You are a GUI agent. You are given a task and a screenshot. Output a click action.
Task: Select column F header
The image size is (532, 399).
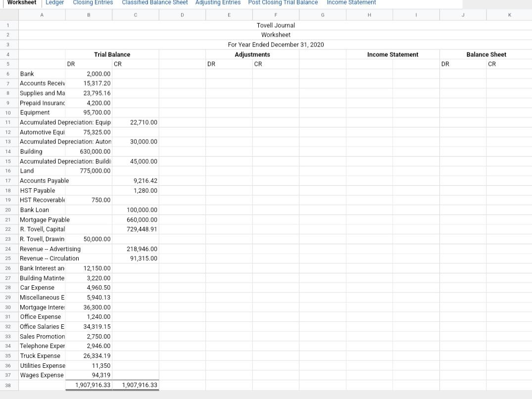(276, 15)
